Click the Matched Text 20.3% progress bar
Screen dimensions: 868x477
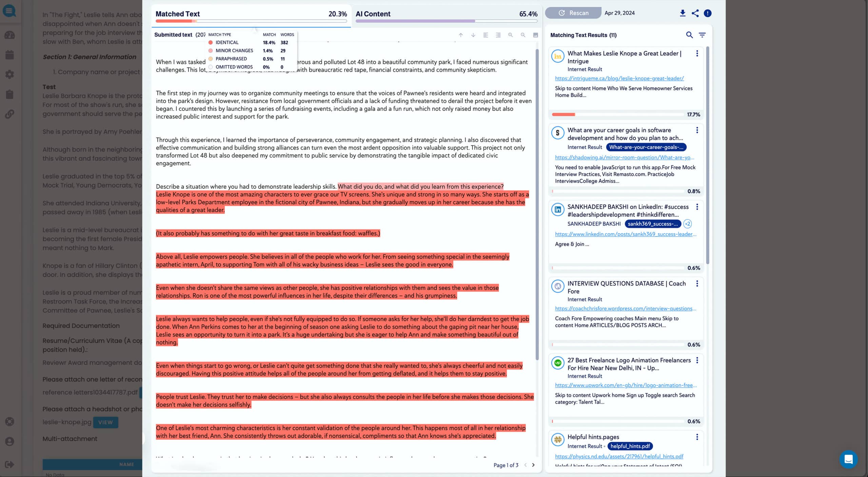tap(251, 21)
